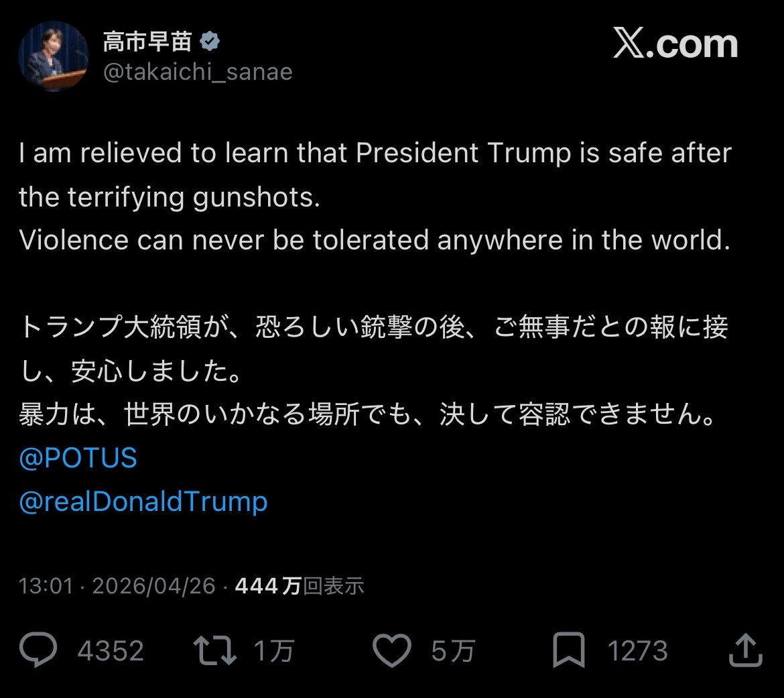Viewport: 784px width, 698px height.
Task: View the 444万回表示 view count
Action: tap(300, 586)
